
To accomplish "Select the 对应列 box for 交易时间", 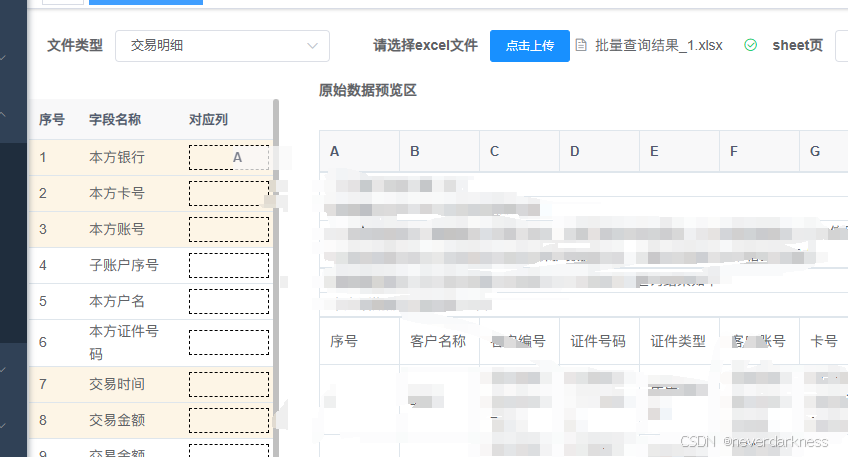I will 229,384.
